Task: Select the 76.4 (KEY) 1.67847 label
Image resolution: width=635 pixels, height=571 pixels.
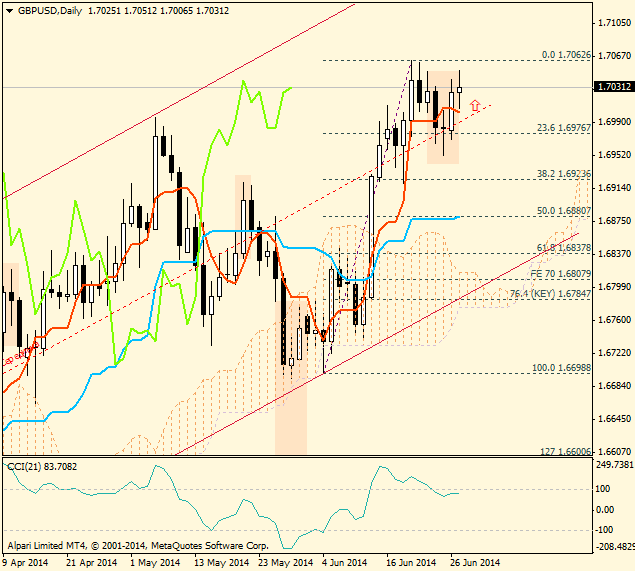Action: click(x=550, y=294)
